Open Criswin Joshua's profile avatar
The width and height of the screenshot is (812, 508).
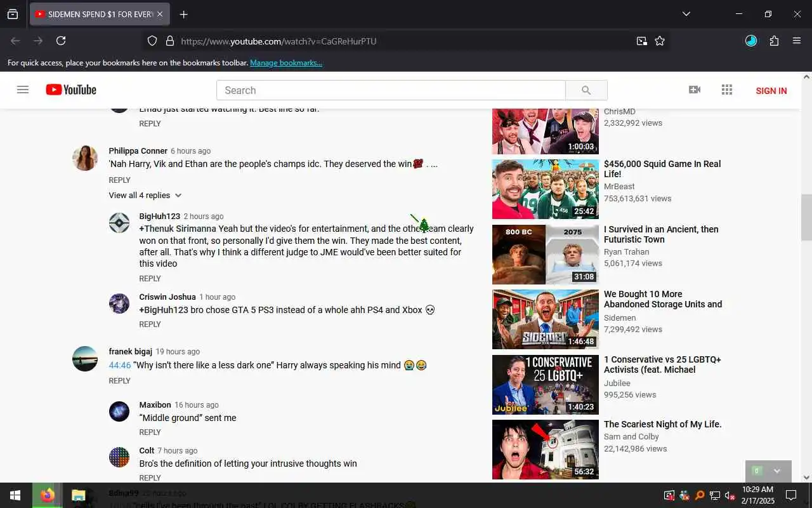pos(119,304)
